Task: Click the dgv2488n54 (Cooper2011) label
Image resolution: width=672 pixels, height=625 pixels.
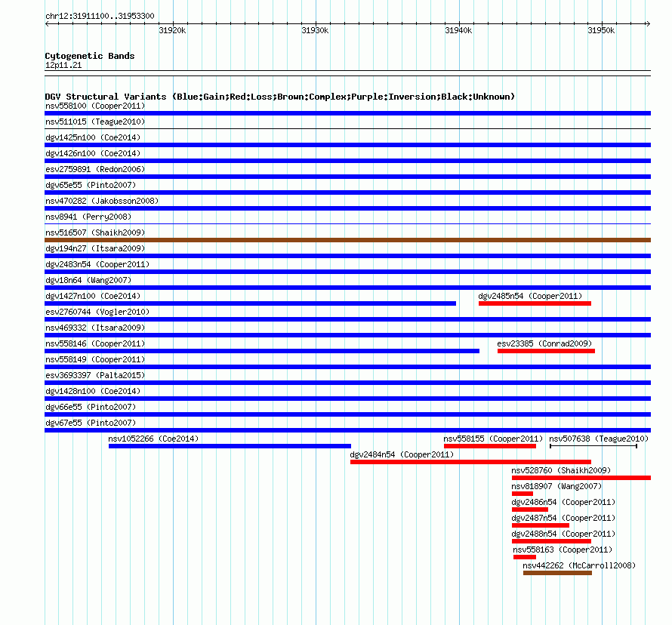Action: click(563, 534)
